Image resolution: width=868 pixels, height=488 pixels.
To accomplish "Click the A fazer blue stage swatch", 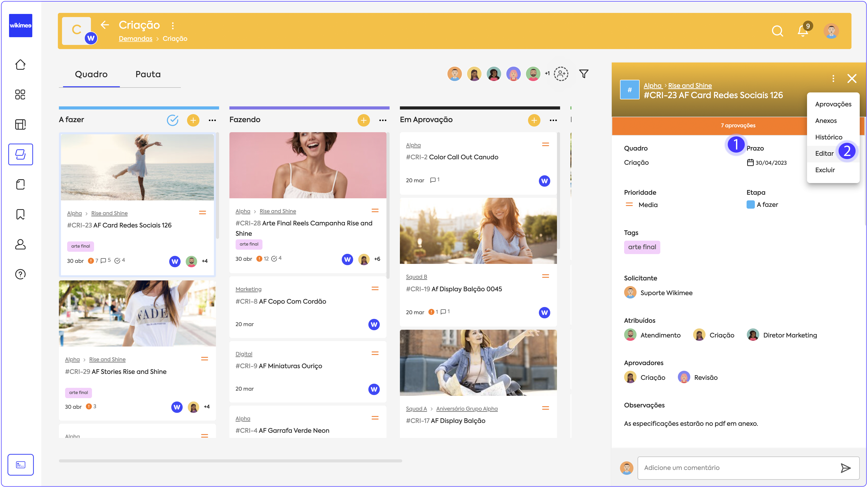I will coord(750,205).
